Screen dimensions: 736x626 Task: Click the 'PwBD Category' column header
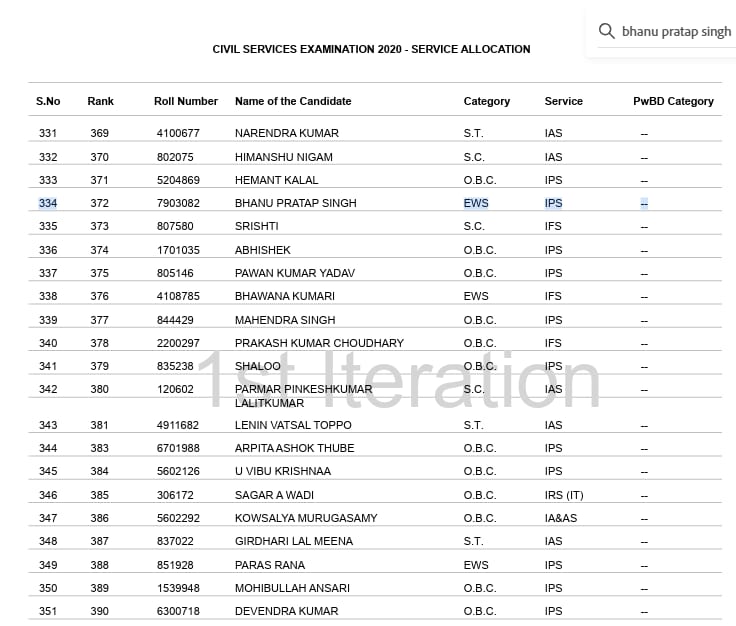(x=673, y=101)
